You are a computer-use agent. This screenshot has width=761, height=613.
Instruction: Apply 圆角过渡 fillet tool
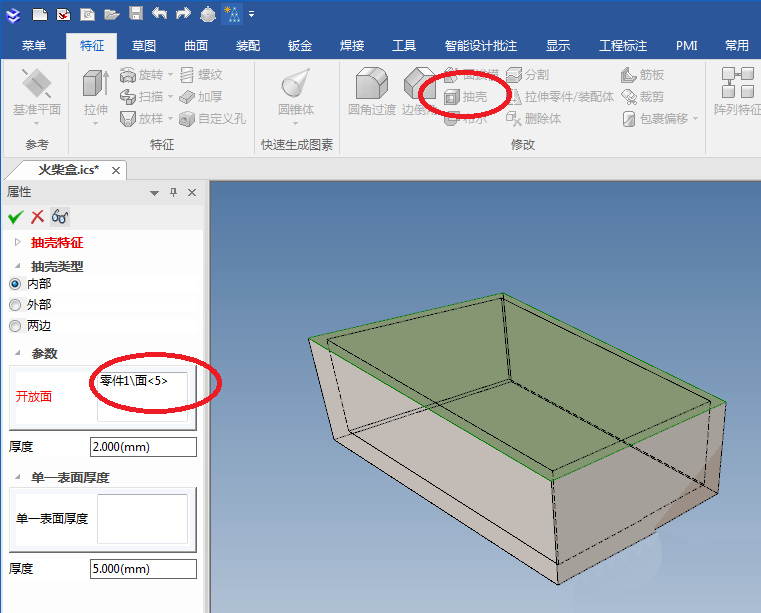tap(372, 92)
